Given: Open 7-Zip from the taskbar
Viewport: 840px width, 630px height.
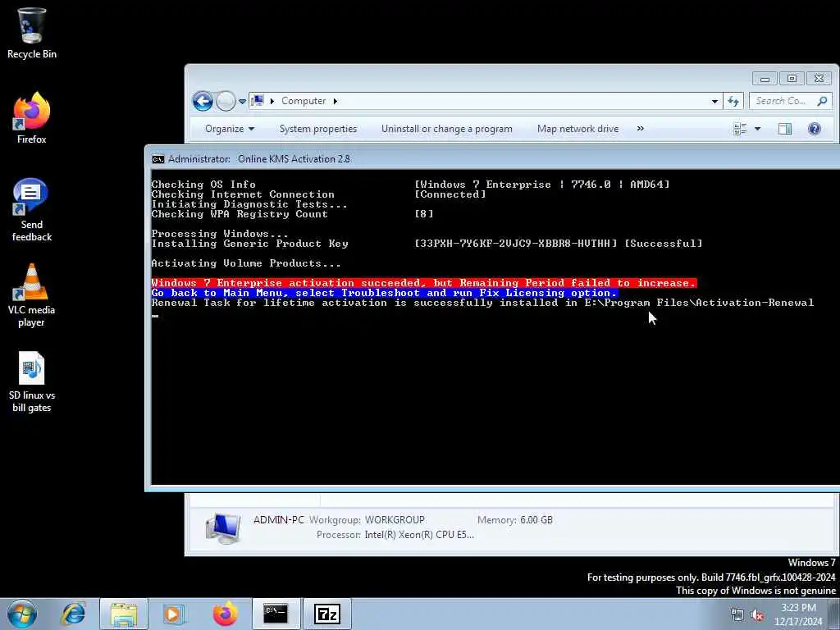Looking at the screenshot, I should point(327,614).
